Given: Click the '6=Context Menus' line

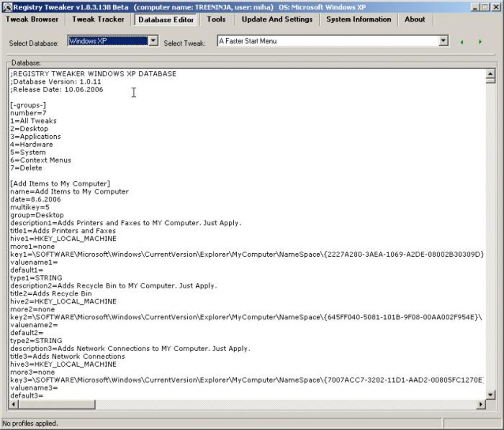Looking at the screenshot, I should pos(41,160).
